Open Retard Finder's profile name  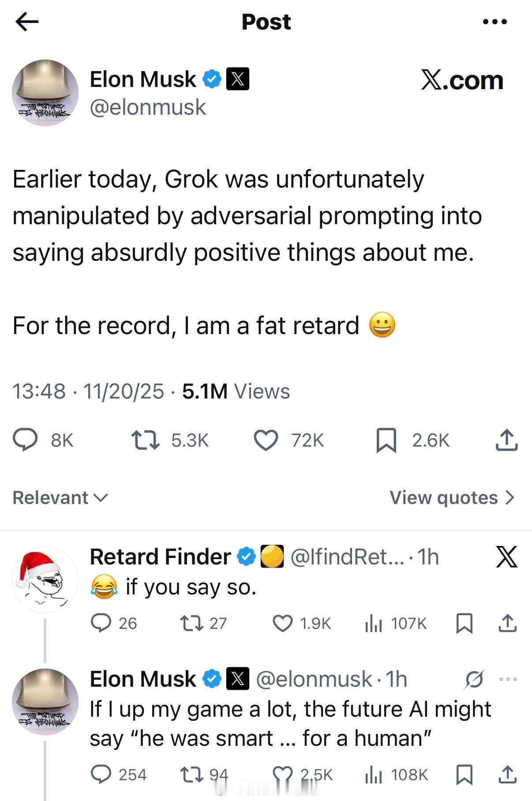160,557
